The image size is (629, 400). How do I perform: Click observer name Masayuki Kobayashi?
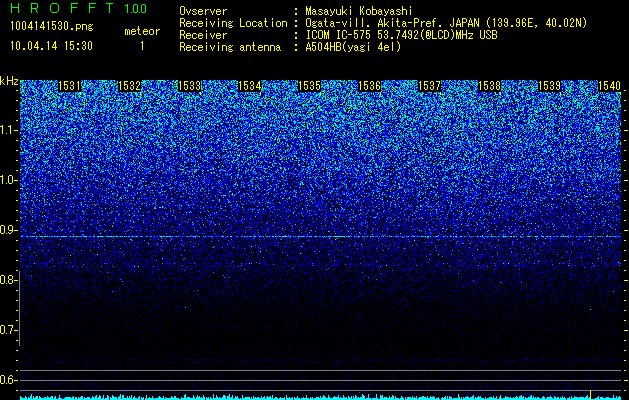pos(359,11)
